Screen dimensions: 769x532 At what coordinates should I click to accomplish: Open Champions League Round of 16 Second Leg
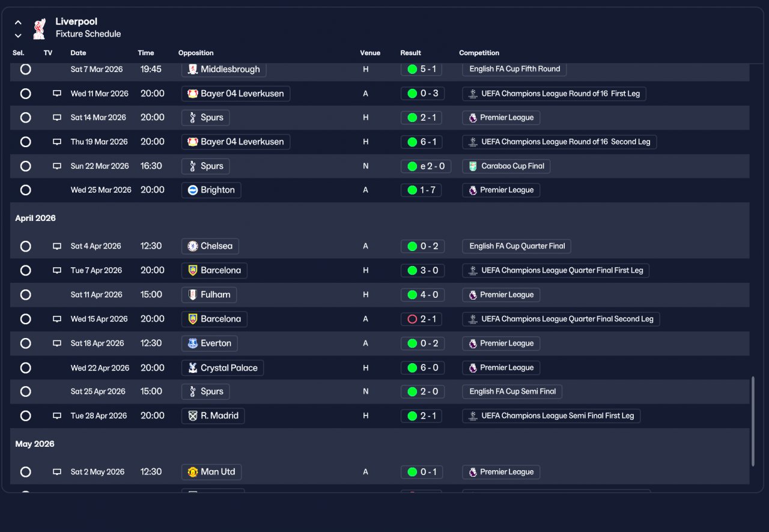(559, 142)
